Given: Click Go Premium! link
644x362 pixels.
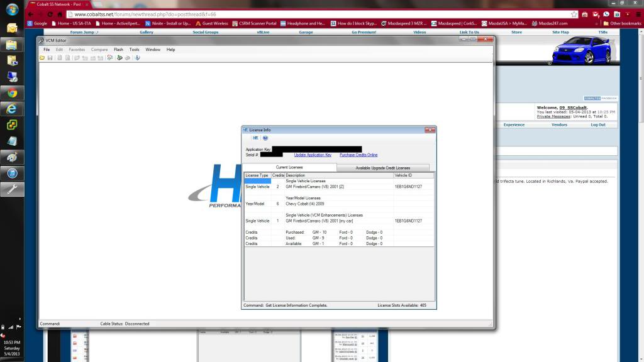Looking at the screenshot, I should click(364, 32).
